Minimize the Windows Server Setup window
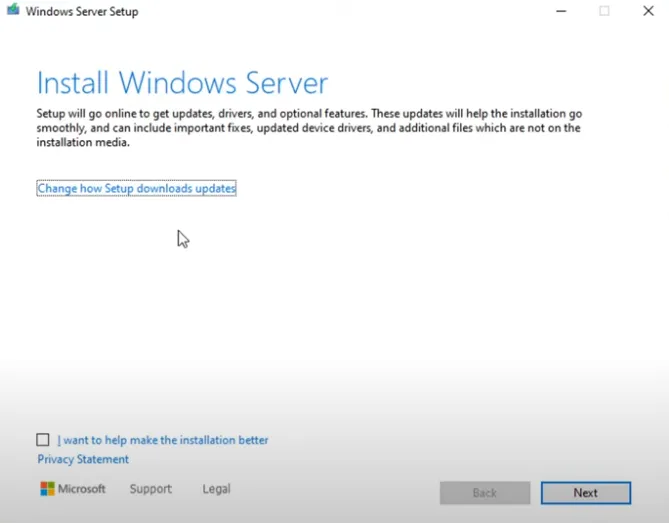 pyautogui.click(x=561, y=11)
